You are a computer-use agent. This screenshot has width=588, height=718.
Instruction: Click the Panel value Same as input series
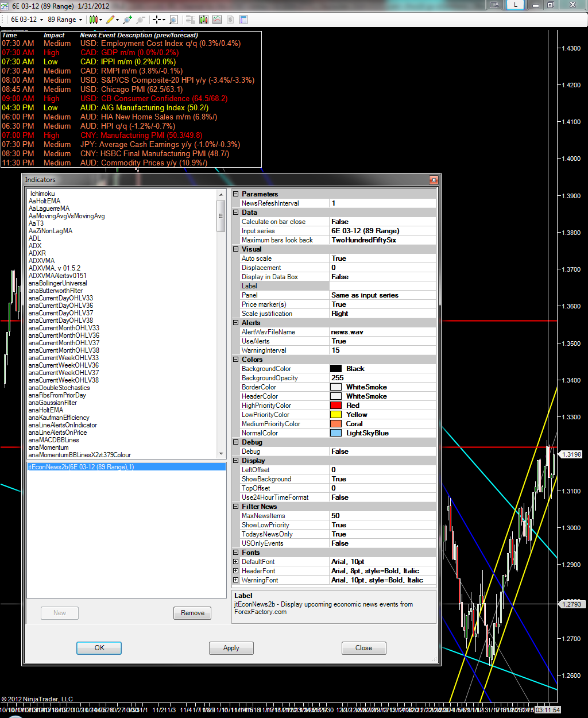(382, 295)
